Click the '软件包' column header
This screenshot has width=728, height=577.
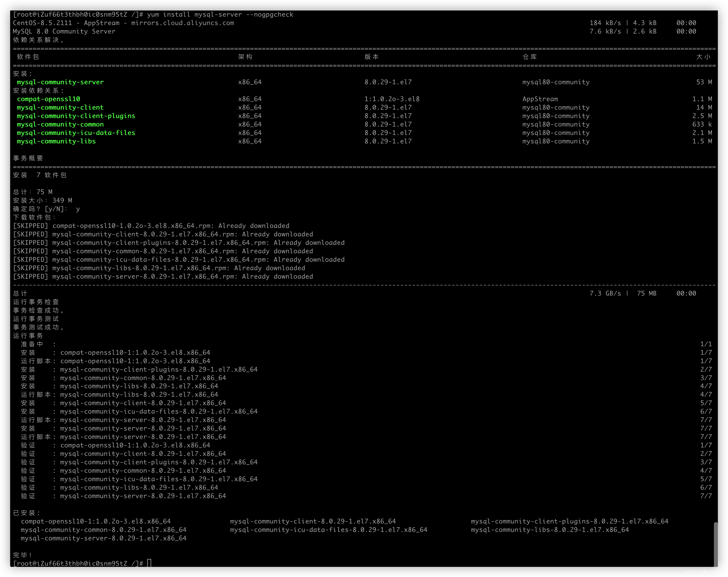pos(28,57)
